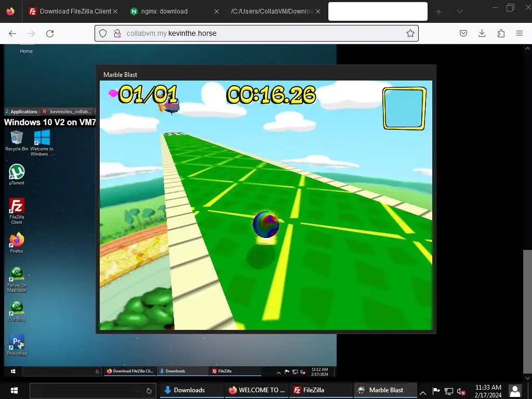Open the list all tabs dropdown

[460, 11]
